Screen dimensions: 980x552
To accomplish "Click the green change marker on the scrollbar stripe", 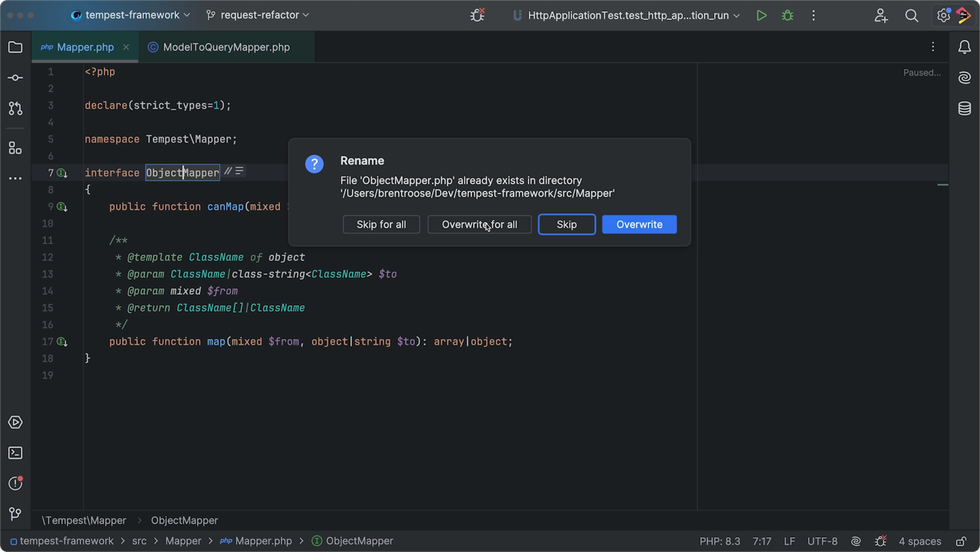I will (x=943, y=185).
